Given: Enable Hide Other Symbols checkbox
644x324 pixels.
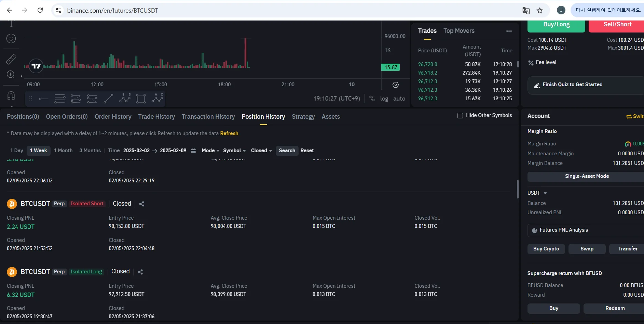Looking at the screenshot, I should (x=460, y=116).
